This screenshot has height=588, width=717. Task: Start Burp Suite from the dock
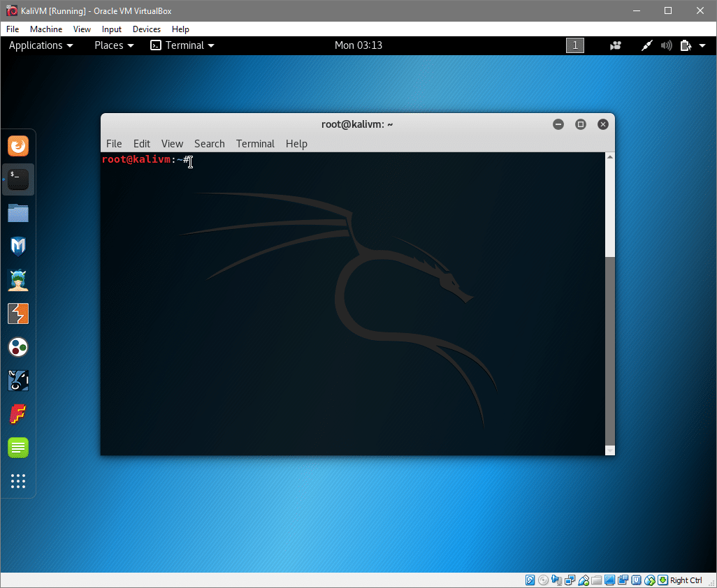18,314
